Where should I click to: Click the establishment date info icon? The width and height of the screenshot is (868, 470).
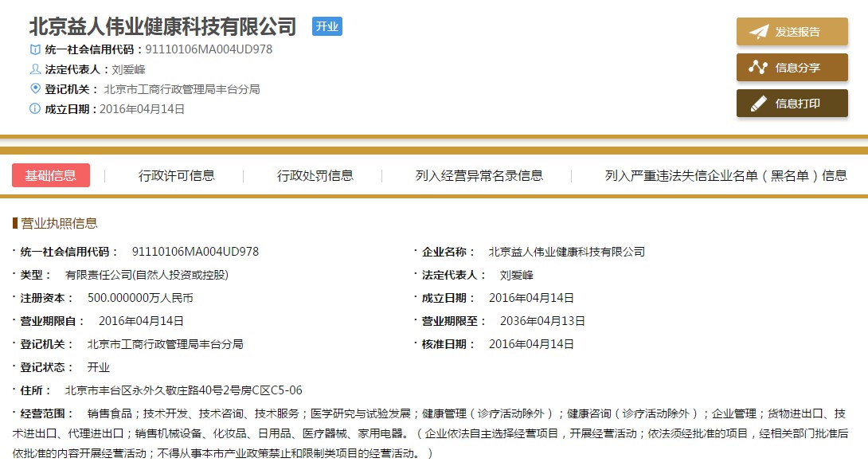click(35, 109)
